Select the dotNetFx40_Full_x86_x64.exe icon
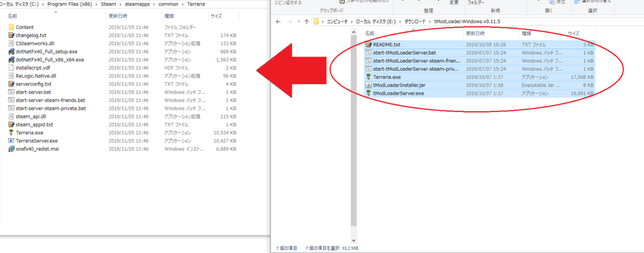This screenshot has width=644, height=253. [x=11, y=59]
